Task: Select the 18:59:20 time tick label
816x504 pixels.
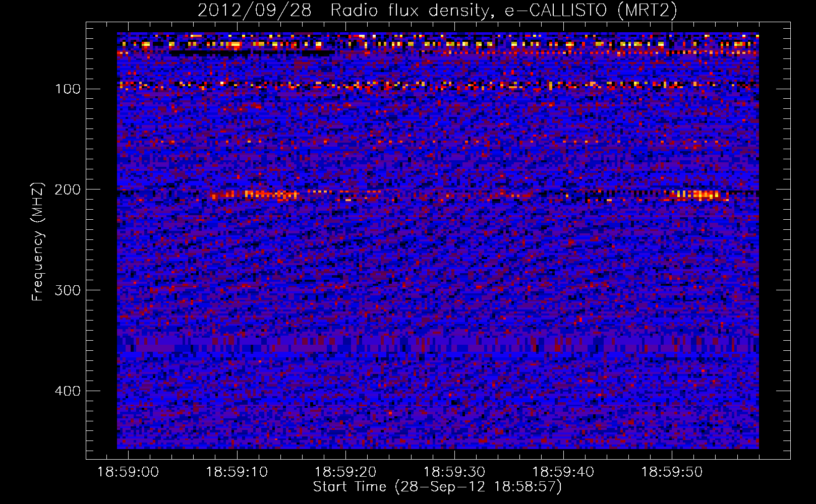Action: pos(345,472)
